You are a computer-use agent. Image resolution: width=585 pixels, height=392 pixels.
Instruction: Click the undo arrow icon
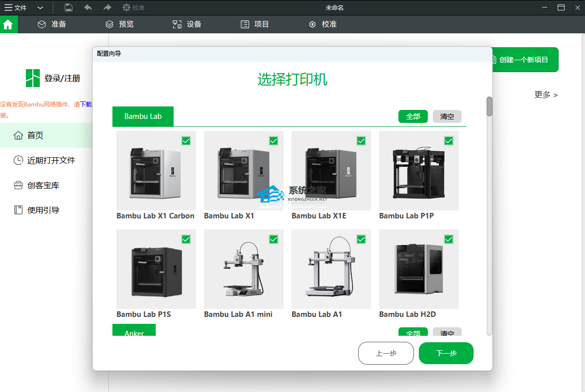pos(88,7)
